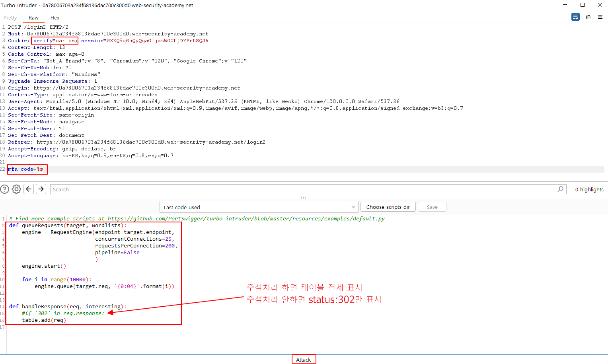Viewport: 608px width, 364px height.
Task: Open the editor hamburger menu
Action: click(x=600, y=17)
